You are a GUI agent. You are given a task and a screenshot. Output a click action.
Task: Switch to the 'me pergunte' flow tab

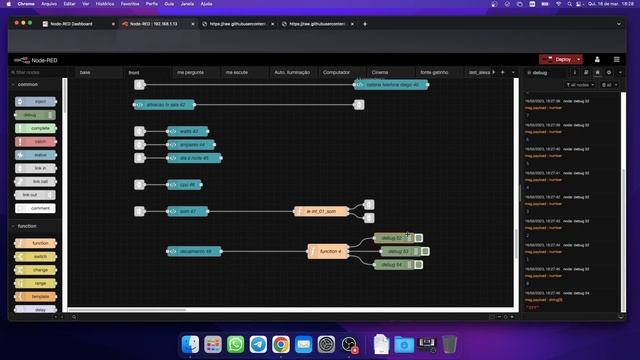click(196, 72)
